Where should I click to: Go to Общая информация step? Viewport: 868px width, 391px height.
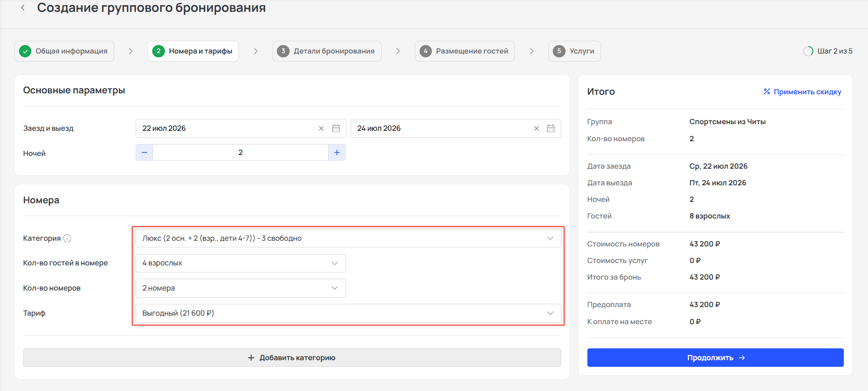[x=64, y=51]
